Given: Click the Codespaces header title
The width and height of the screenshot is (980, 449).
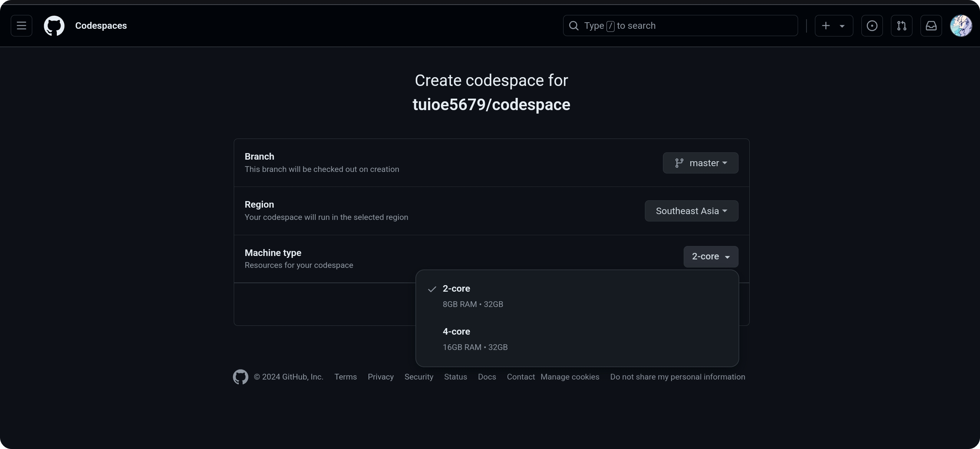Looking at the screenshot, I should (x=101, y=26).
